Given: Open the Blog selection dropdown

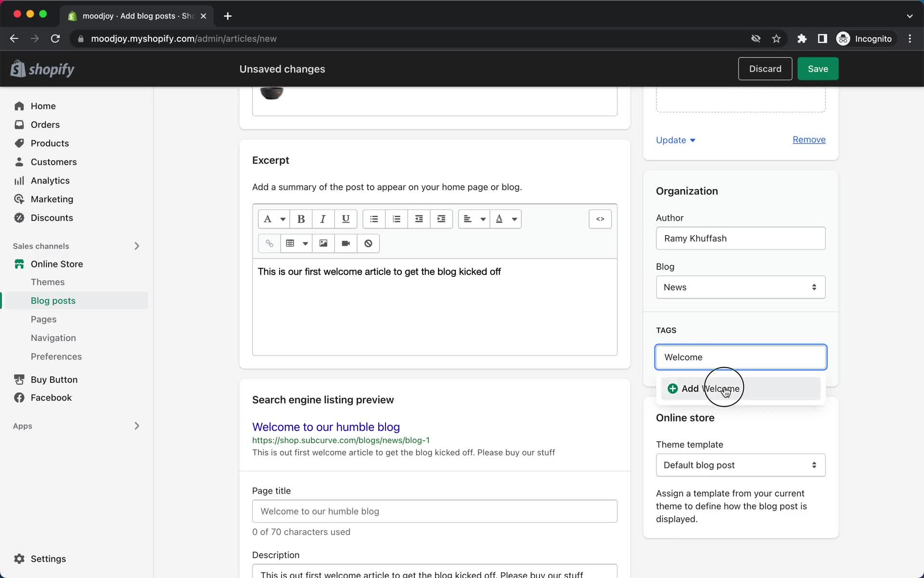Looking at the screenshot, I should point(741,287).
